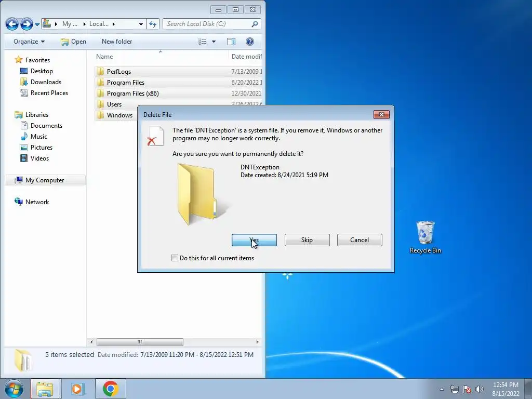Image resolution: width=532 pixels, height=399 pixels.
Task: Maximize the Explorer window
Action: pos(235,9)
